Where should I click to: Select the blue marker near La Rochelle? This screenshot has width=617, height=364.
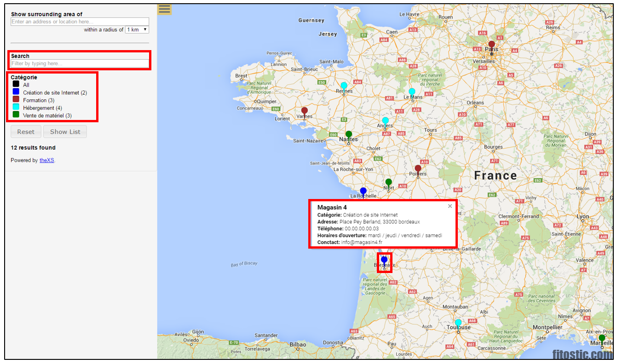[363, 190]
